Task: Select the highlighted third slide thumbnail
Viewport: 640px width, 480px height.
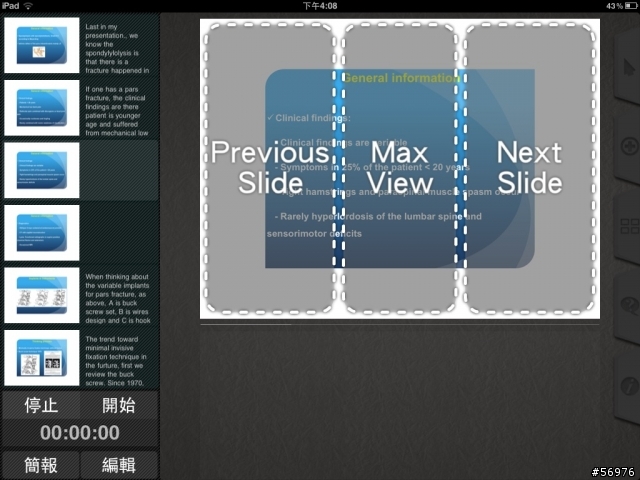Action: pos(42,170)
